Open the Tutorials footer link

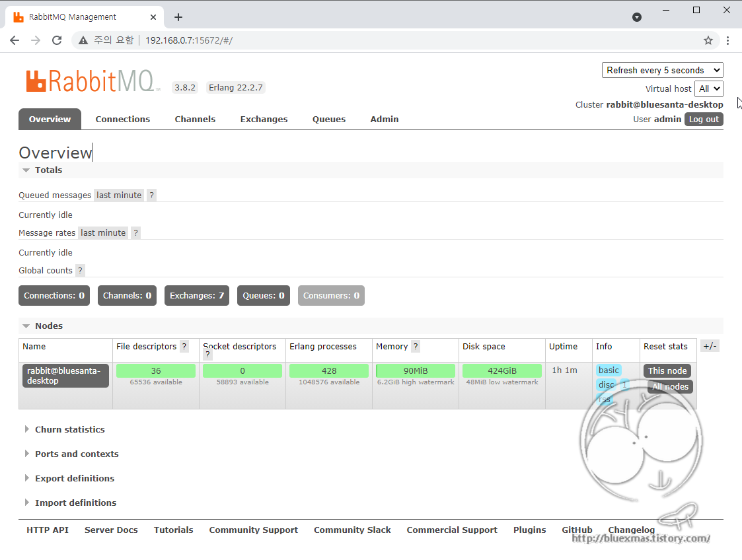[x=174, y=530]
